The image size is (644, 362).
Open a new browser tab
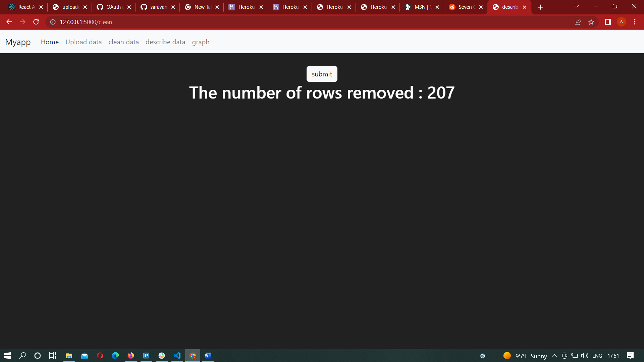point(540,7)
